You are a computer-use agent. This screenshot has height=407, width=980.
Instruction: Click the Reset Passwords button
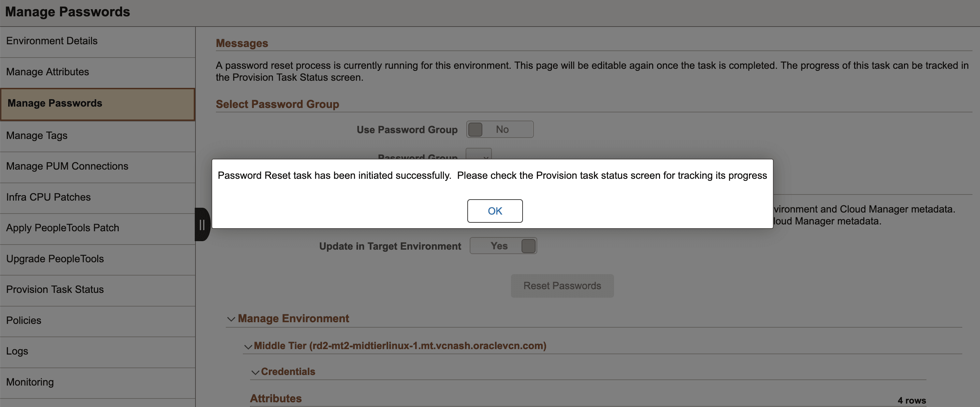click(x=562, y=285)
